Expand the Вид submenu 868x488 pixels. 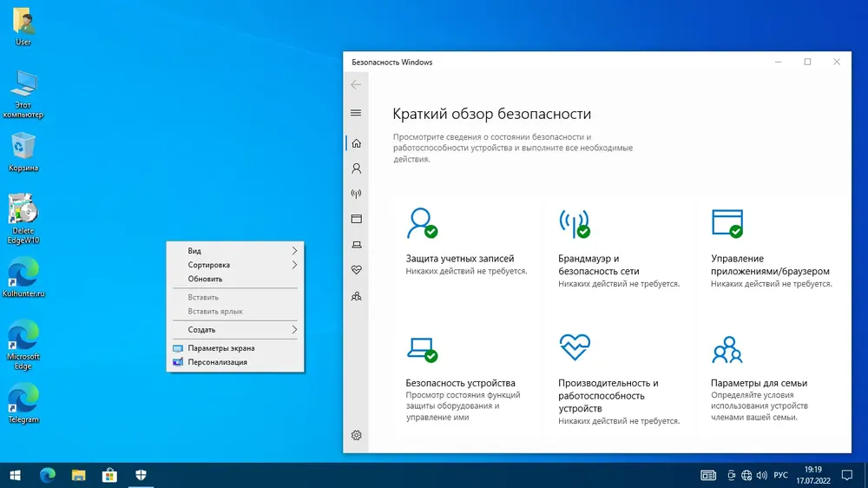tap(235, 251)
